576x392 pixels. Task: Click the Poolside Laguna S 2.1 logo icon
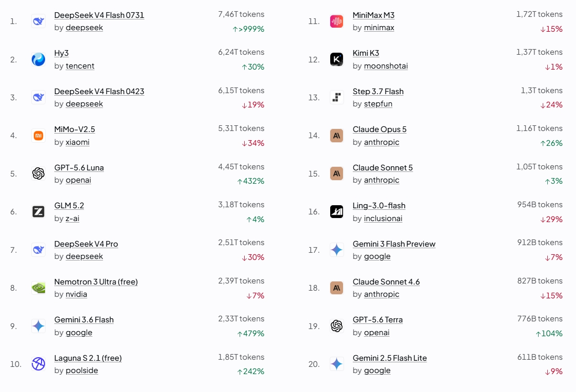pyautogui.click(x=38, y=364)
